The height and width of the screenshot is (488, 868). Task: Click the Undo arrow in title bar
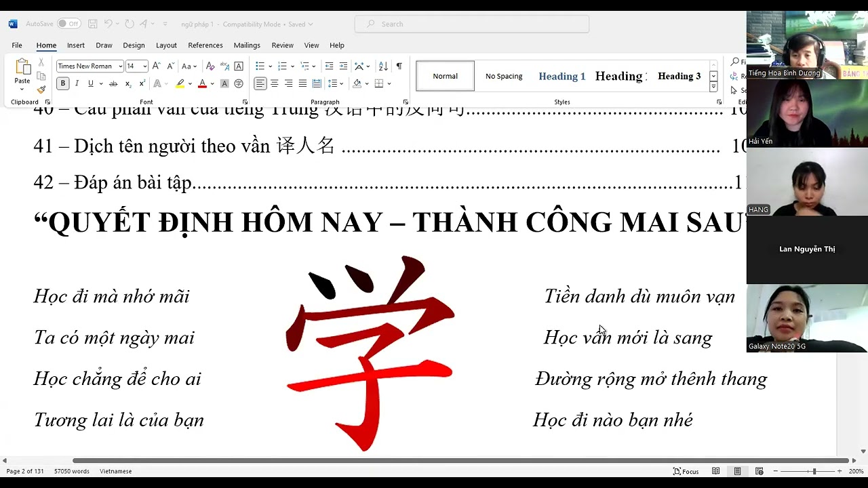tap(108, 24)
